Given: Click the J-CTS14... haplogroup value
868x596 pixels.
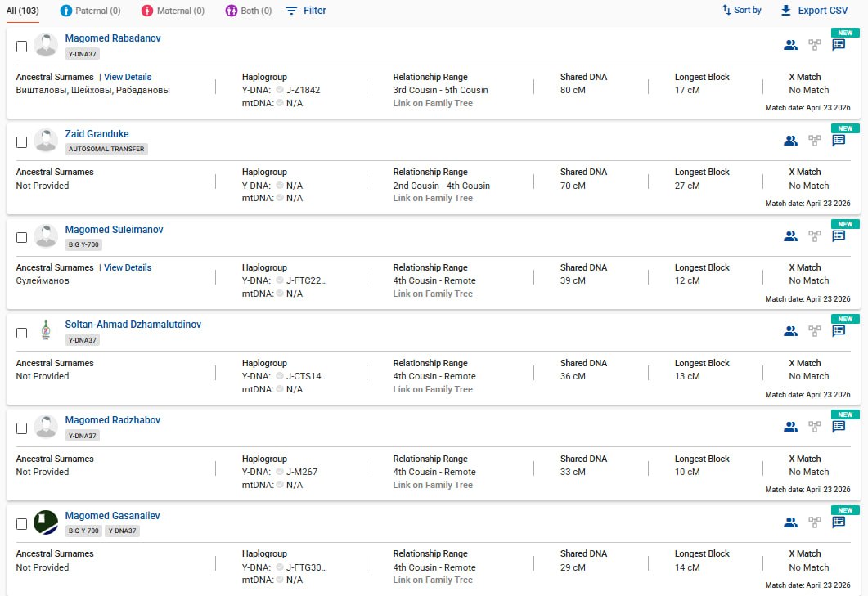Looking at the screenshot, I should (x=307, y=376).
